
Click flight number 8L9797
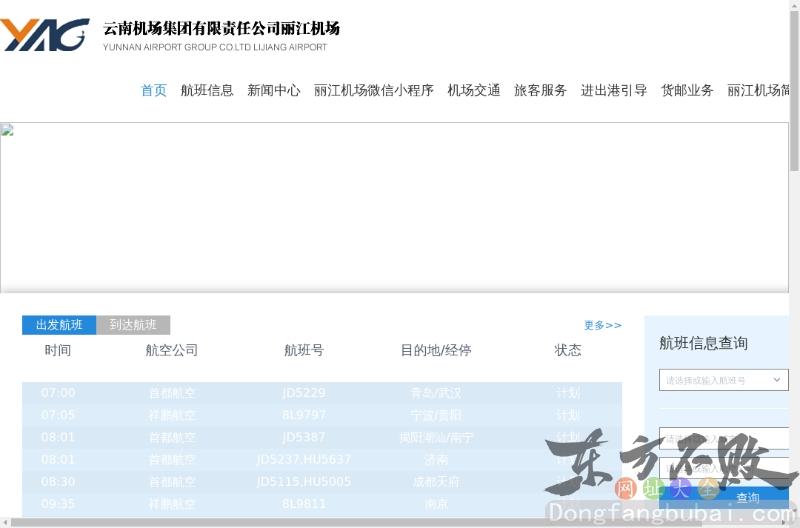pos(304,415)
